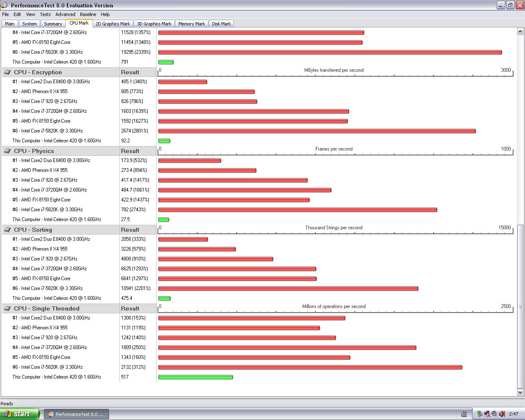Open the View menu
The height and width of the screenshot is (420, 525).
point(30,14)
